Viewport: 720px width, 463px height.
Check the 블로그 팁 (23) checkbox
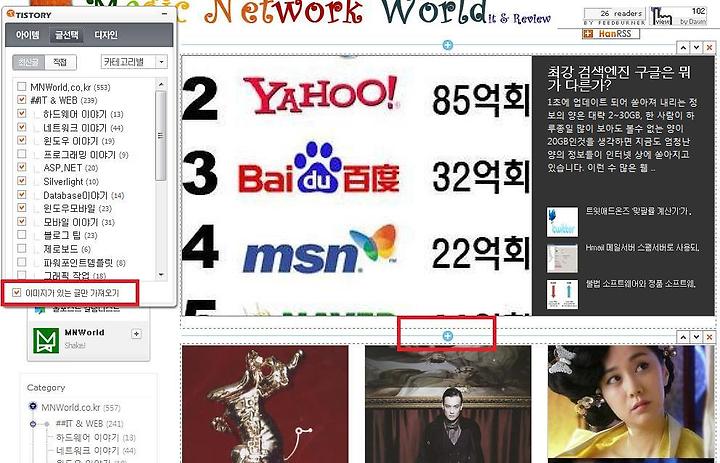tap(22, 235)
